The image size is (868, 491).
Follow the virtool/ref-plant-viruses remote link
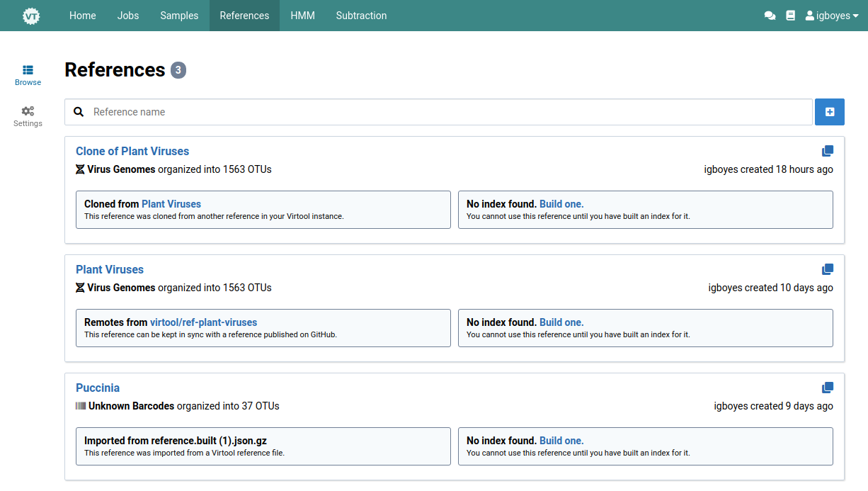pyautogui.click(x=203, y=322)
